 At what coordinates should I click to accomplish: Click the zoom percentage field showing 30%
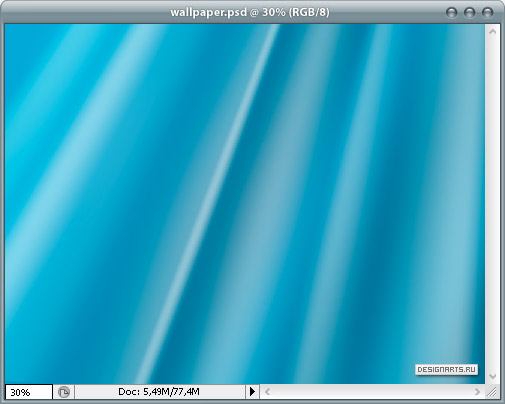[29, 392]
